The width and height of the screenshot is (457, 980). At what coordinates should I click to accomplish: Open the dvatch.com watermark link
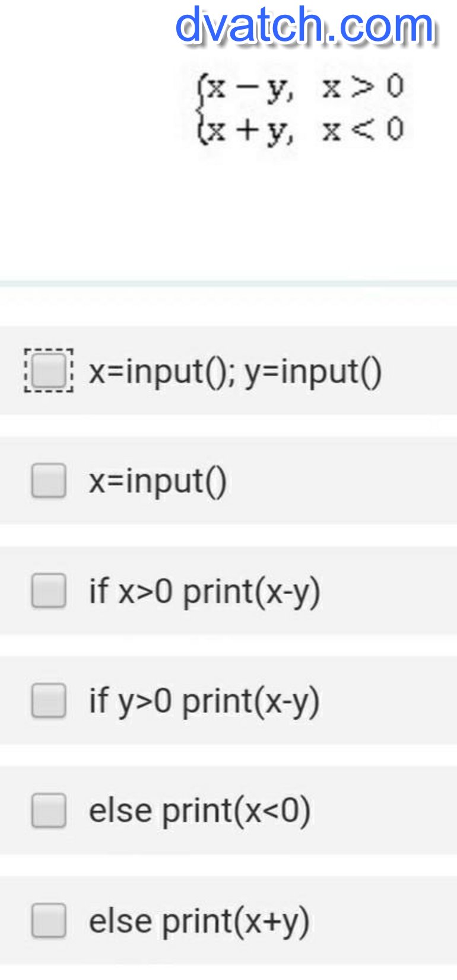tap(305, 26)
